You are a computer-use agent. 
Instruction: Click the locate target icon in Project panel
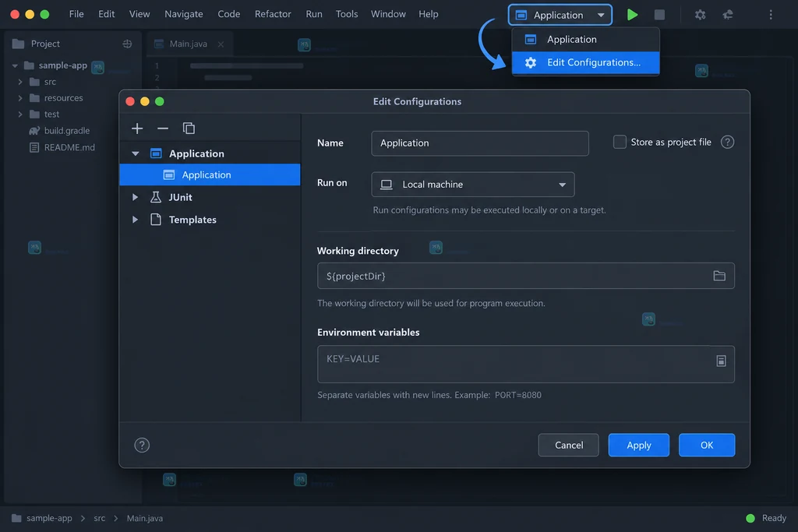(127, 44)
